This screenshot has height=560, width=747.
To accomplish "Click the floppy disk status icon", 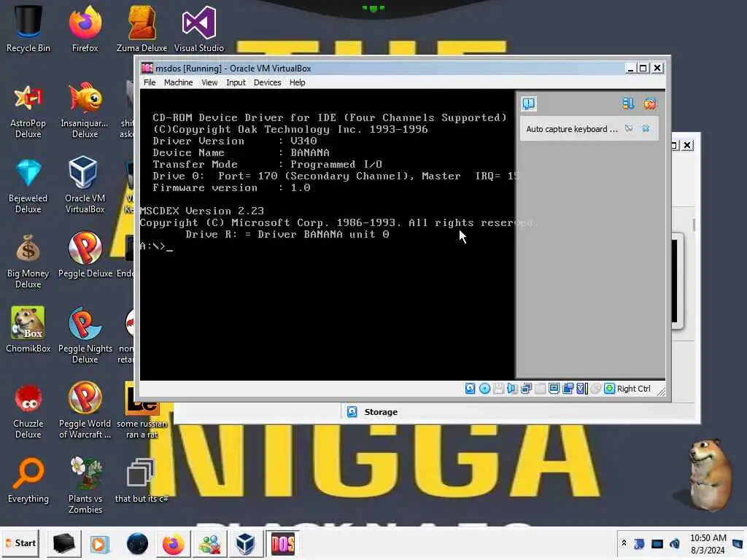I will coord(498,389).
